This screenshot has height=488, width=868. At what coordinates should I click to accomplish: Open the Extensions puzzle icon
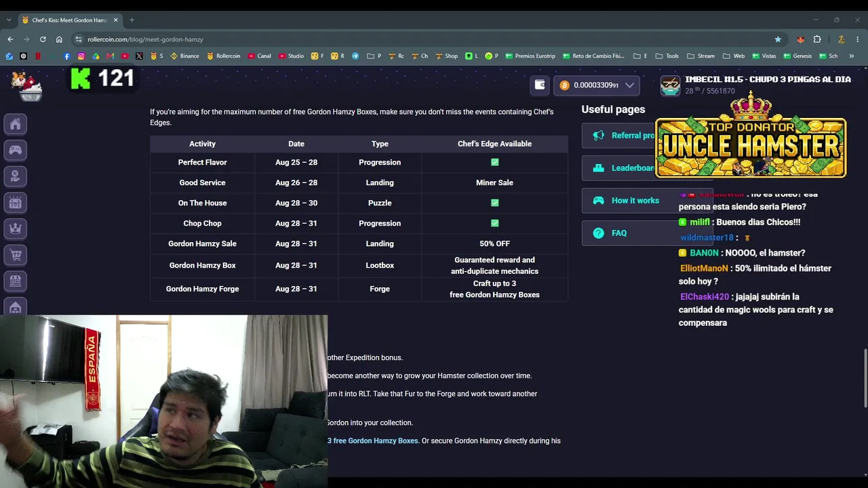pos(817,39)
